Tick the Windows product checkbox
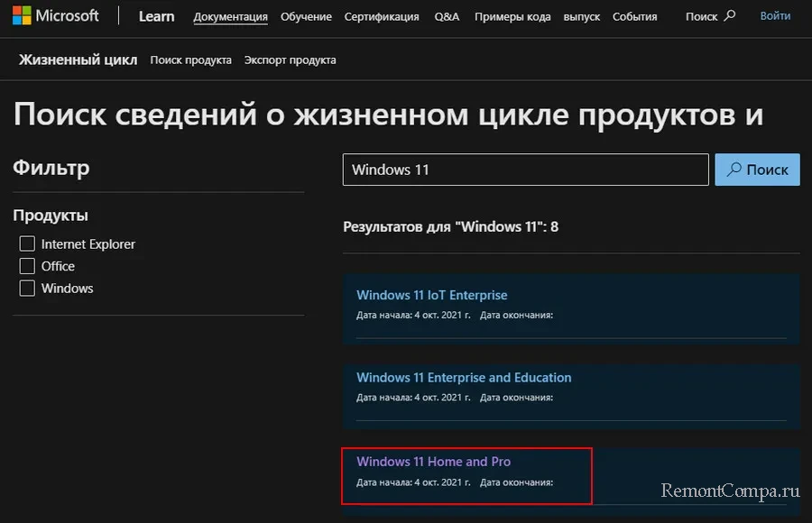812x523 pixels. click(x=27, y=289)
